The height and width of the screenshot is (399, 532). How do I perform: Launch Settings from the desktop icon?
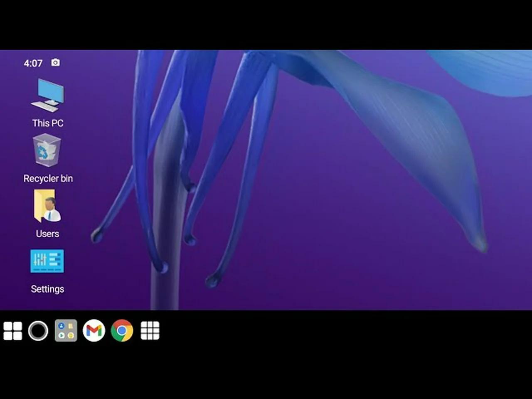[x=47, y=261]
